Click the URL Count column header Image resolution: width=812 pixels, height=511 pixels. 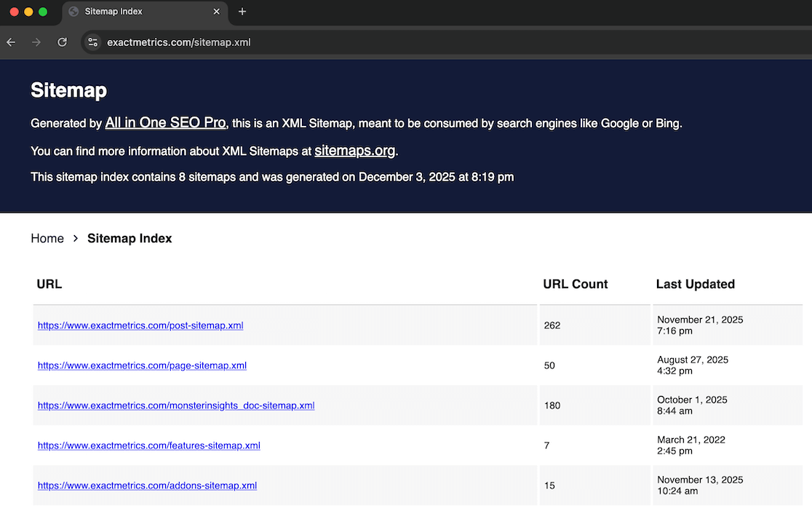click(x=575, y=284)
